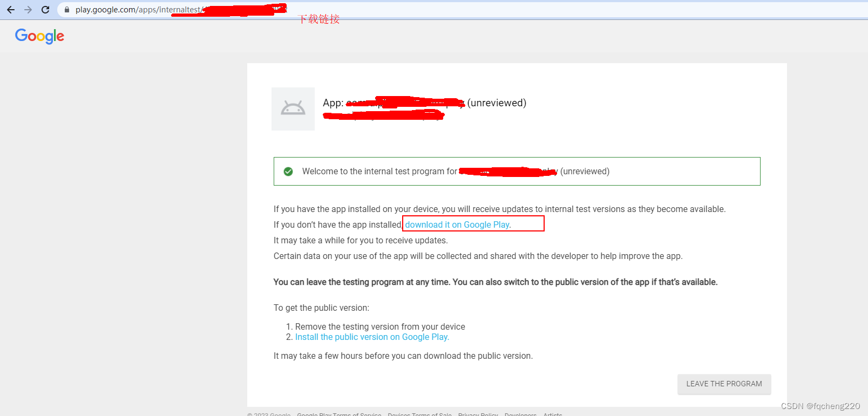Click "(unreviewed)" next to the app title
The width and height of the screenshot is (868, 416).
pyautogui.click(x=497, y=103)
